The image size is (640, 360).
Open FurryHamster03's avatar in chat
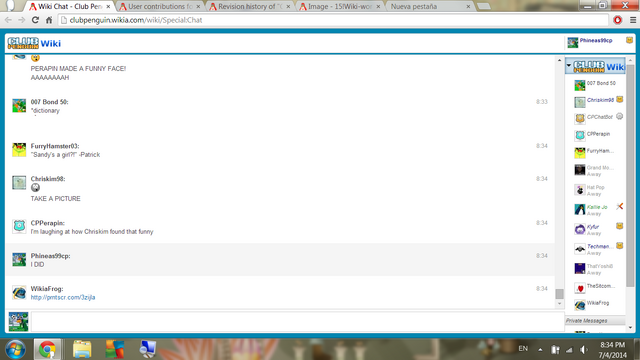click(19, 150)
